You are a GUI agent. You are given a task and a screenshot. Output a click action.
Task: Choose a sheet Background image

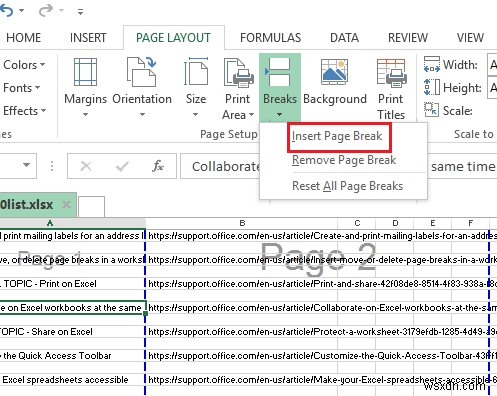[x=335, y=81]
